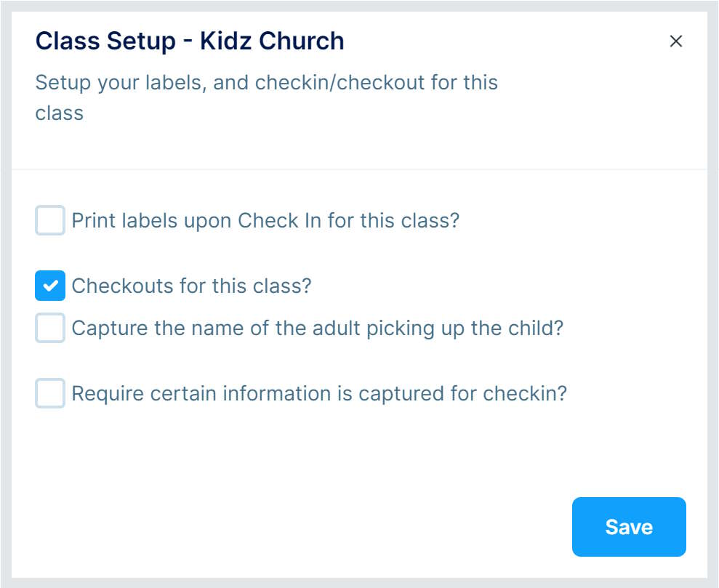Click the 'Class Setup - Kidz Church' heading
Viewport: 719px width, 588px height.
pos(190,41)
